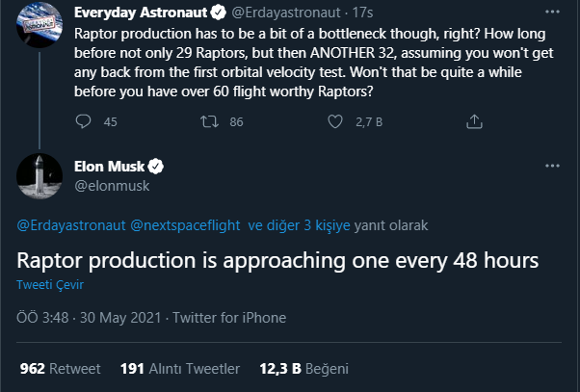Click the Everyday Astronaut display name
The image size is (580, 392).
coord(141,13)
